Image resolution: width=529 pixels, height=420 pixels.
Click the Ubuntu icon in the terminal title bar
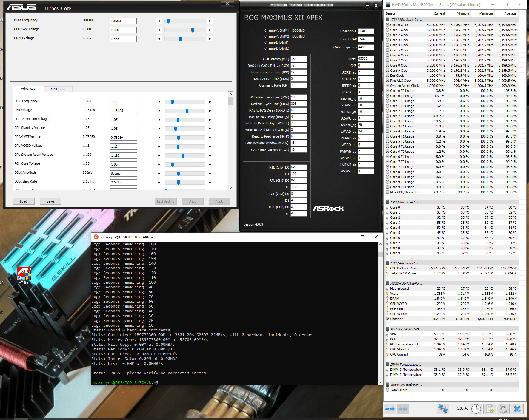pos(96,237)
